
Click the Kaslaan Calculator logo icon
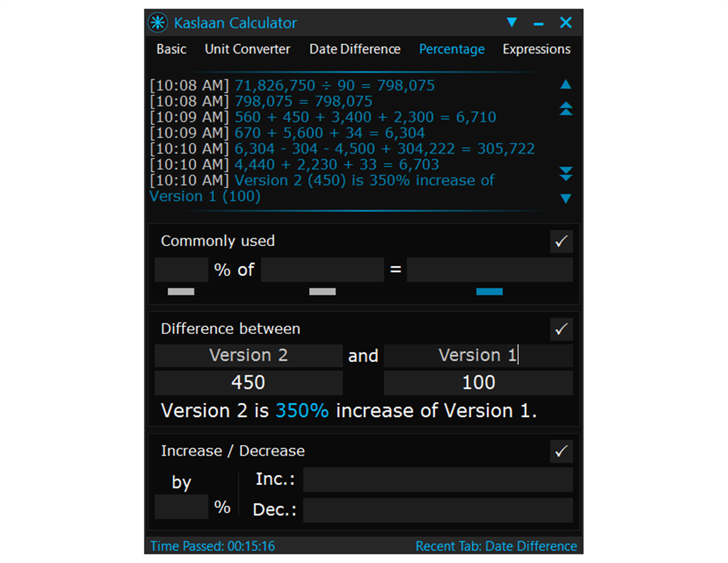(x=157, y=22)
